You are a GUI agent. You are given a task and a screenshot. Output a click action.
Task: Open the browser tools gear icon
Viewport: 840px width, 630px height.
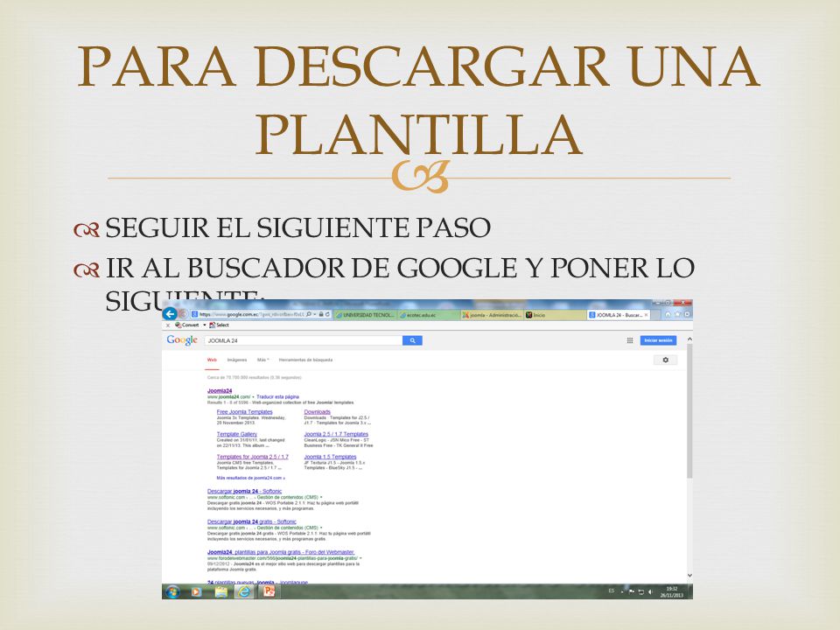(688, 314)
